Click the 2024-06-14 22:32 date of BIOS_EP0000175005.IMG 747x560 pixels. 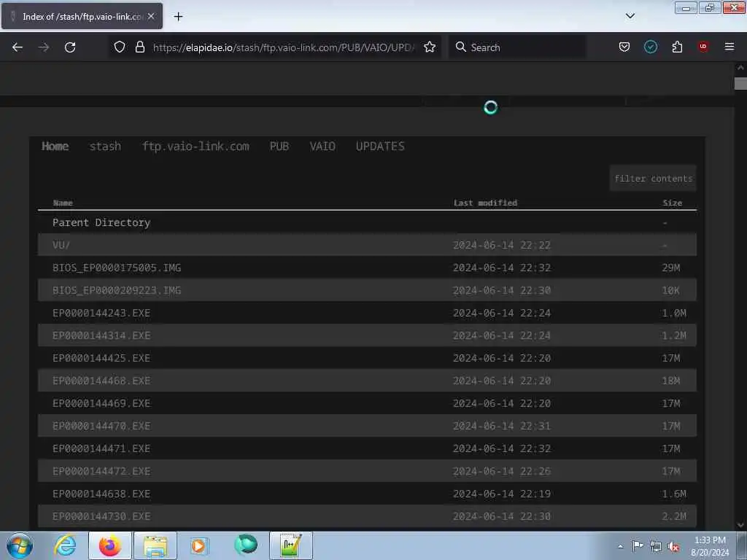[x=502, y=268]
